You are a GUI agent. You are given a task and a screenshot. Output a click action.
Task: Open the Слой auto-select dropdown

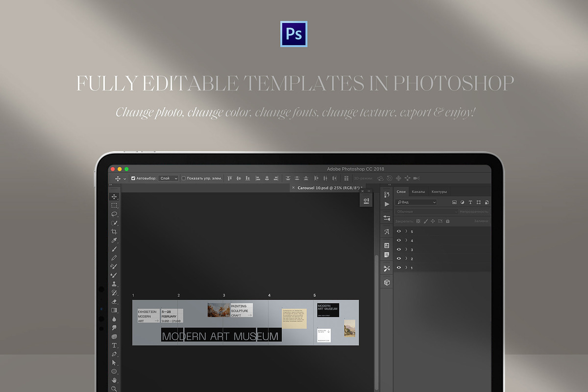pos(169,178)
